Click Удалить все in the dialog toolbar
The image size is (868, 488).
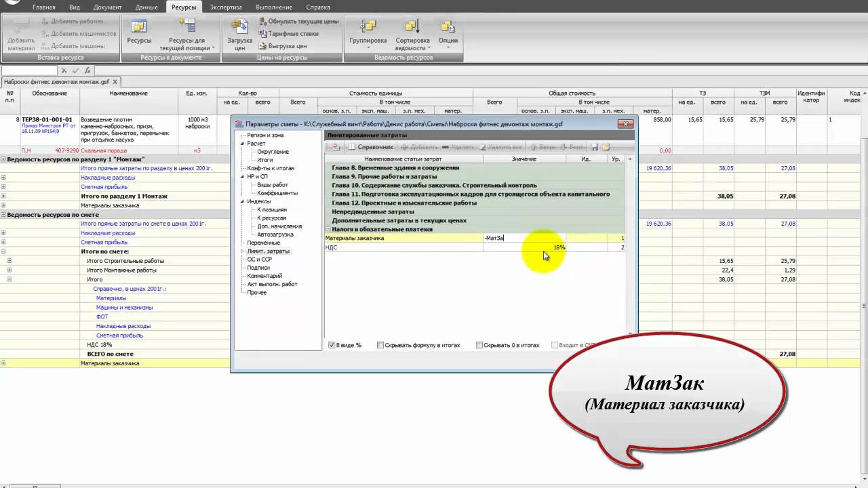[x=500, y=146]
